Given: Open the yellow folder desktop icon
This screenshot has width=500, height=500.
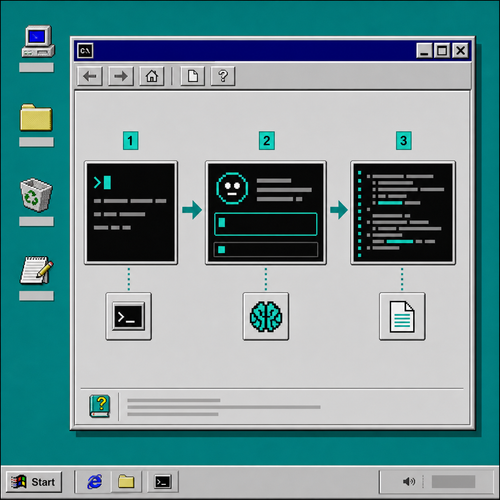Looking at the screenshot, I should coord(36,117).
